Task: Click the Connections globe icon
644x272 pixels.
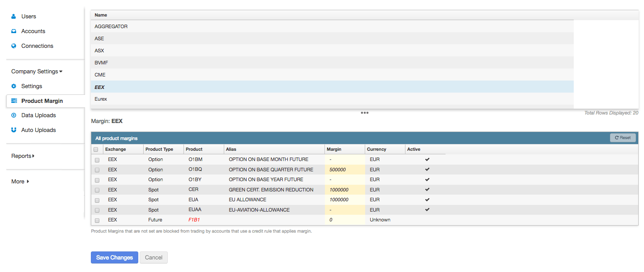Action: pyautogui.click(x=14, y=46)
